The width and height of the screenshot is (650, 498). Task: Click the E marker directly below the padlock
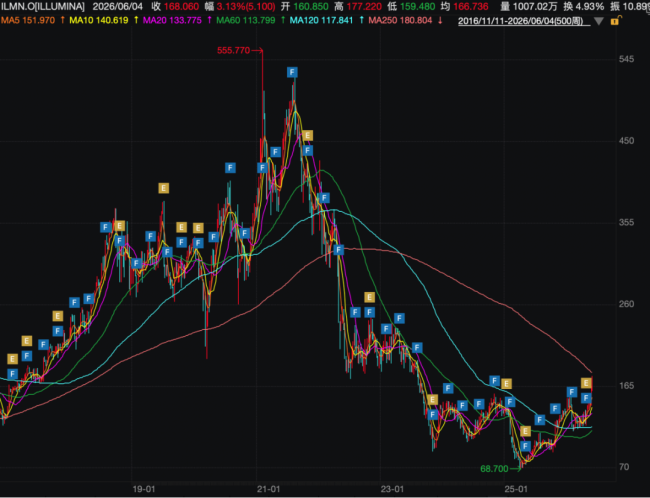pos(586,383)
